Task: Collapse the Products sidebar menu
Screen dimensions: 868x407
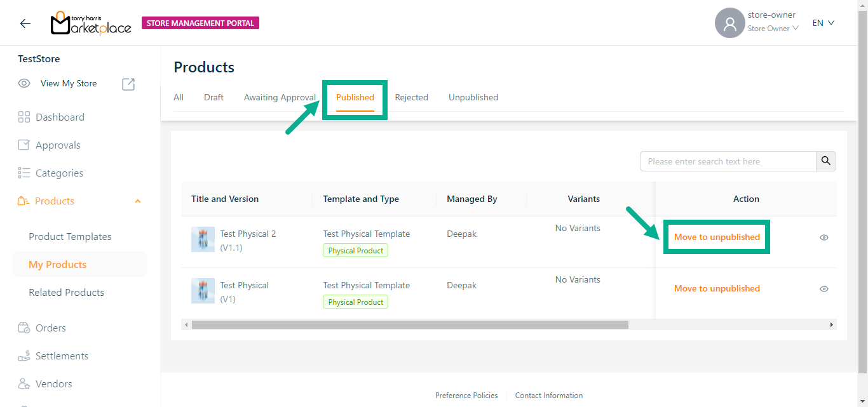Action: 138,201
